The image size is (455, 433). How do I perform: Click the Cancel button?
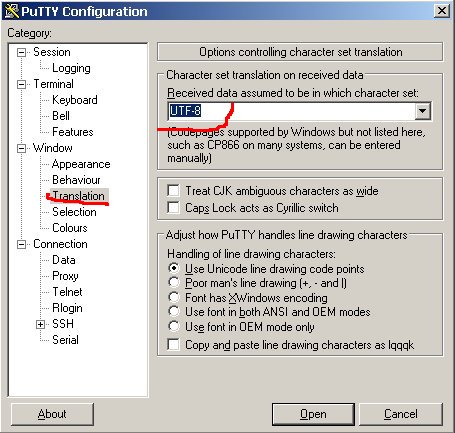[x=400, y=414]
